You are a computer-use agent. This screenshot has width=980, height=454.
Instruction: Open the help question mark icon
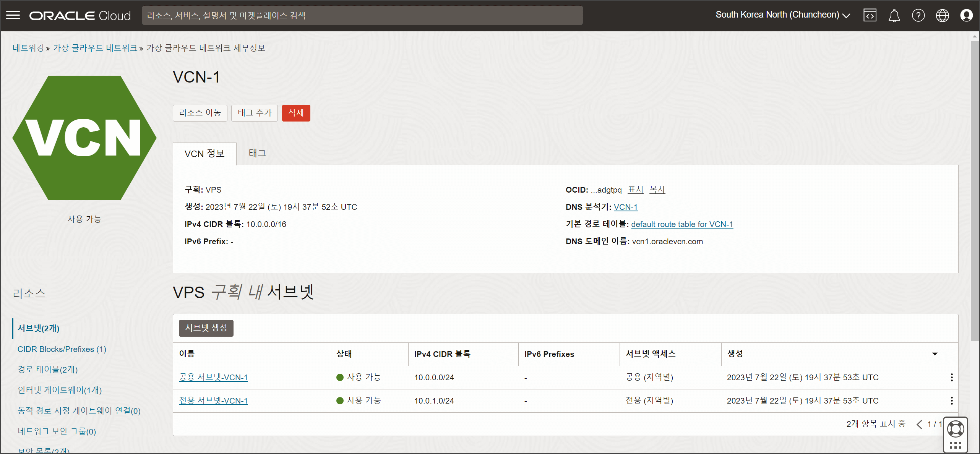[918, 15]
